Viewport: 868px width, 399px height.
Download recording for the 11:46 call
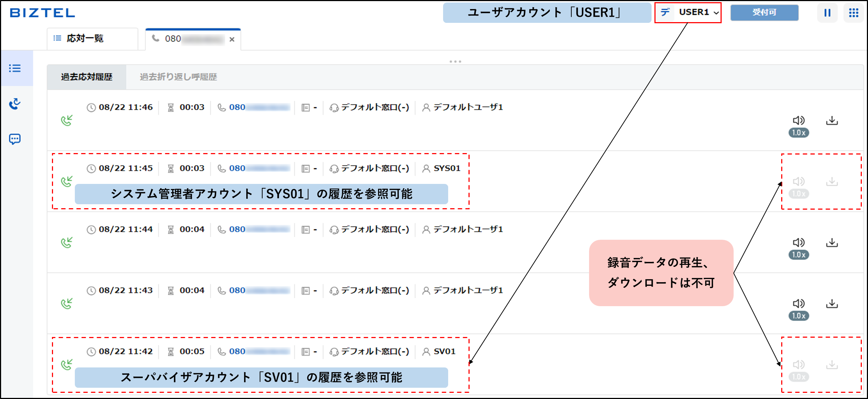(832, 120)
